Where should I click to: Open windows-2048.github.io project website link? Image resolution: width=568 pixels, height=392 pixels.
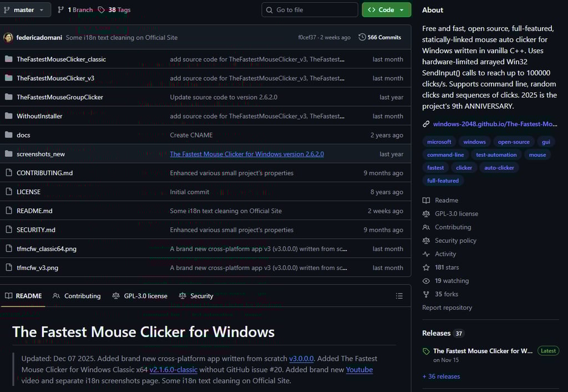click(495, 124)
